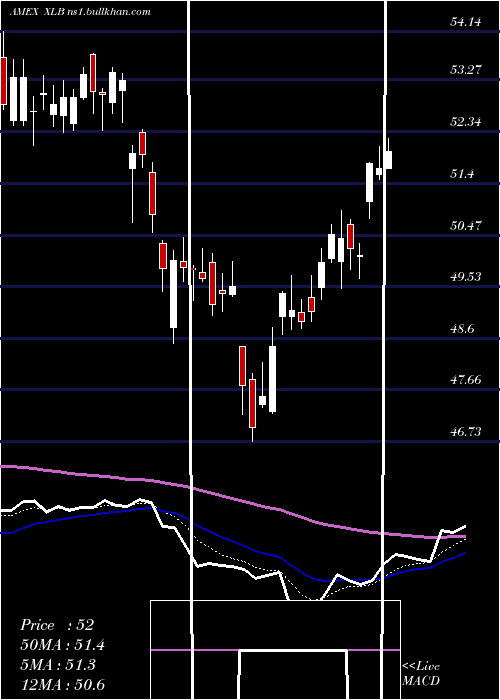Screen dimensions: 500x700
Task: Click the 46.73 price axis label
Action: [466, 432]
